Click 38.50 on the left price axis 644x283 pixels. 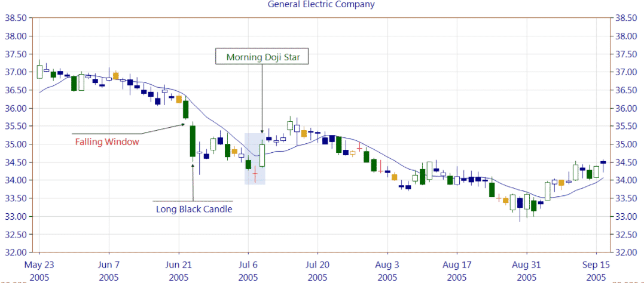[15, 18]
